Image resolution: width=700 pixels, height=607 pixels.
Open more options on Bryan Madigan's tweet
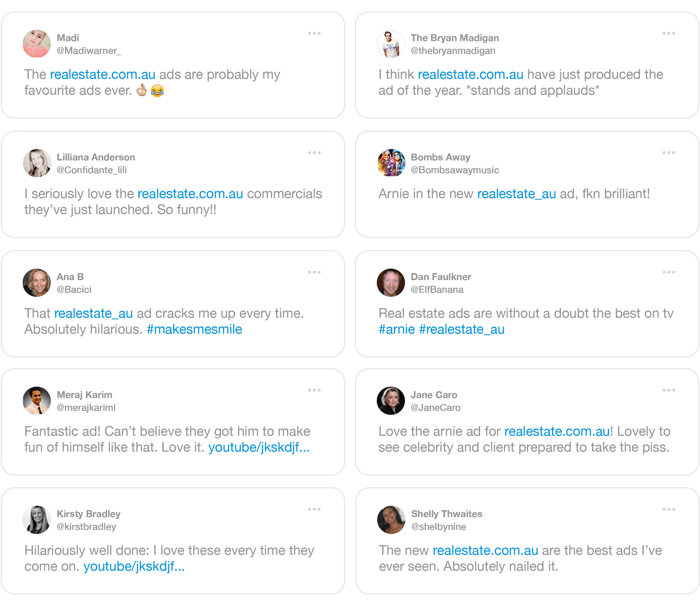668,33
